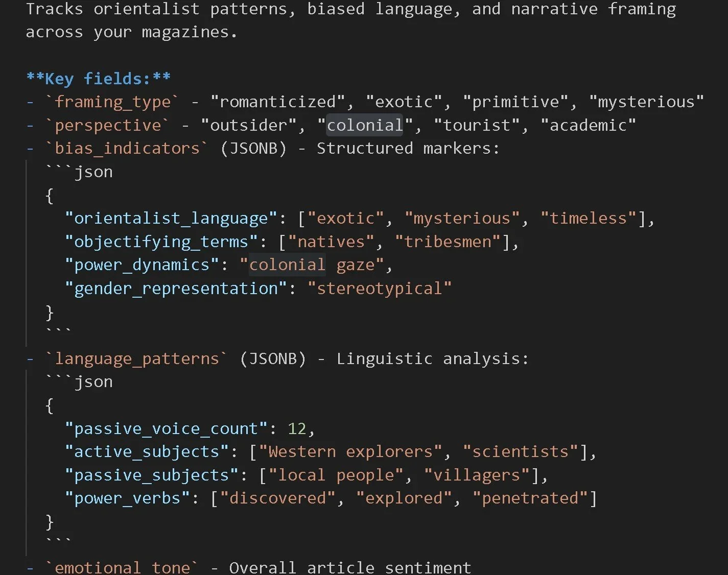Click "Linguistic analysis:" text
Image resolution: width=728 pixels, height=575 pixels.
tap(432, 358)
